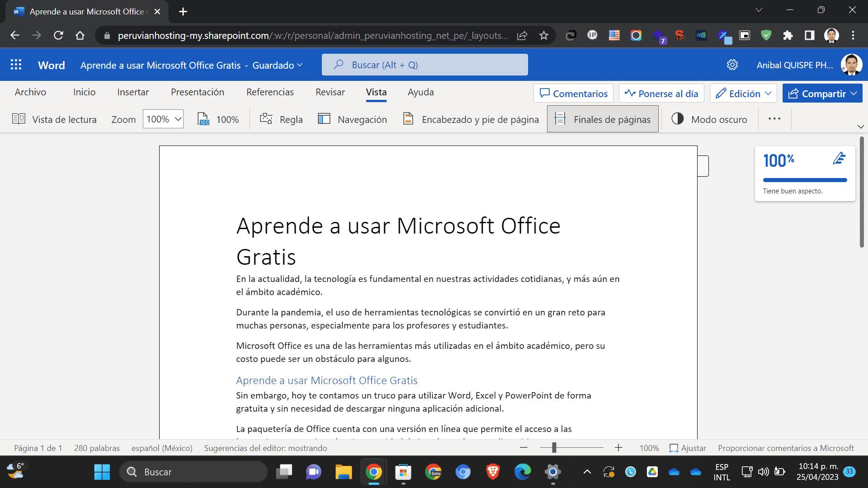868x488 pixels.
Task: Open more view options via ellipsis
Action: click(774, 119)
